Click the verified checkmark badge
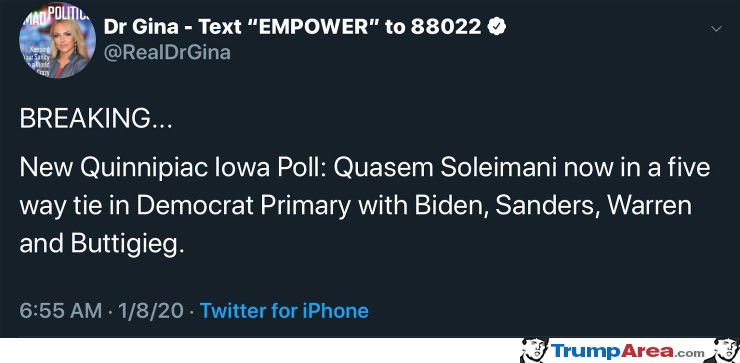The height and width of the screenshot is (363, 740). [x=496, y=27]
